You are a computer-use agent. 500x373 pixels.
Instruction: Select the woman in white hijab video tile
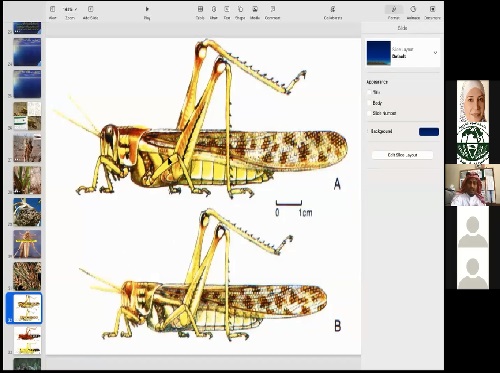473,101
